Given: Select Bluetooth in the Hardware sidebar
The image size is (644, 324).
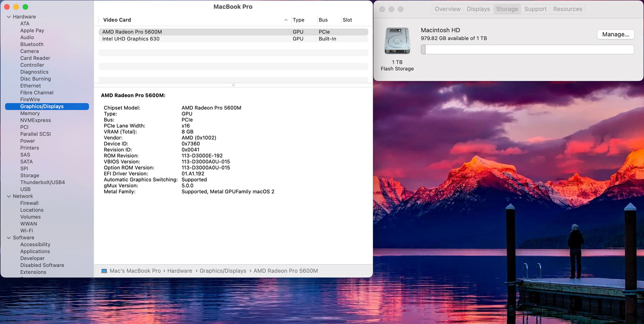Looking at the screenshot, I should click(32, 44).
